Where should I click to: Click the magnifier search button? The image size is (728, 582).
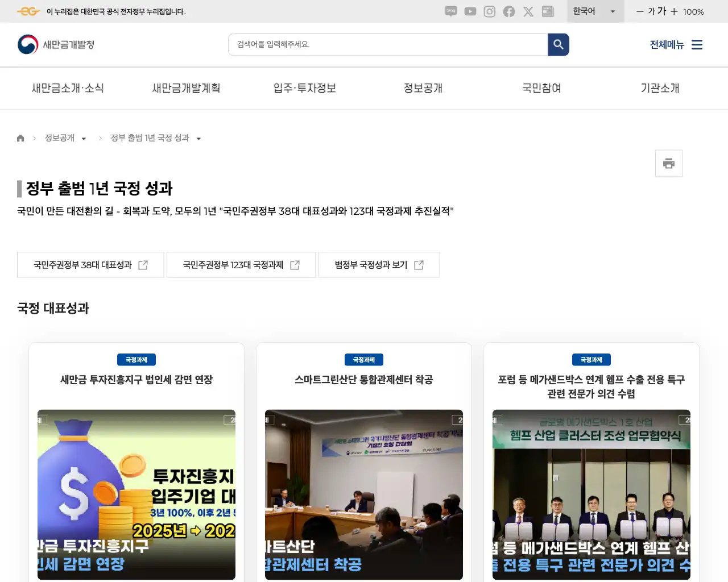[559, 44]
